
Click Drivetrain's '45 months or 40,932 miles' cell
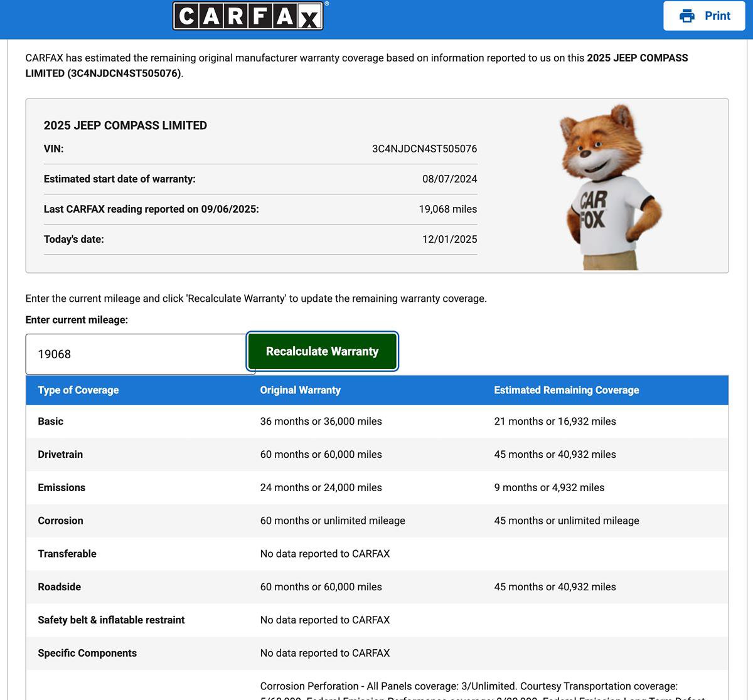point(555,455)
